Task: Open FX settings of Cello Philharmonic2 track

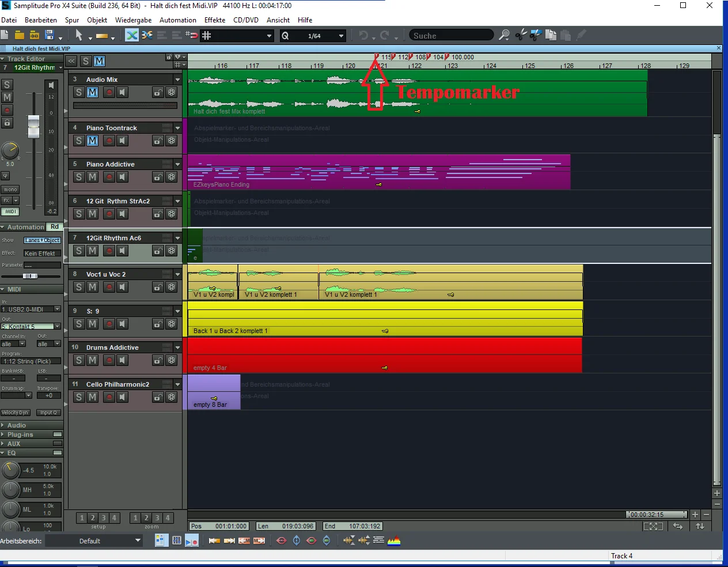Action: tap(171, 398)
